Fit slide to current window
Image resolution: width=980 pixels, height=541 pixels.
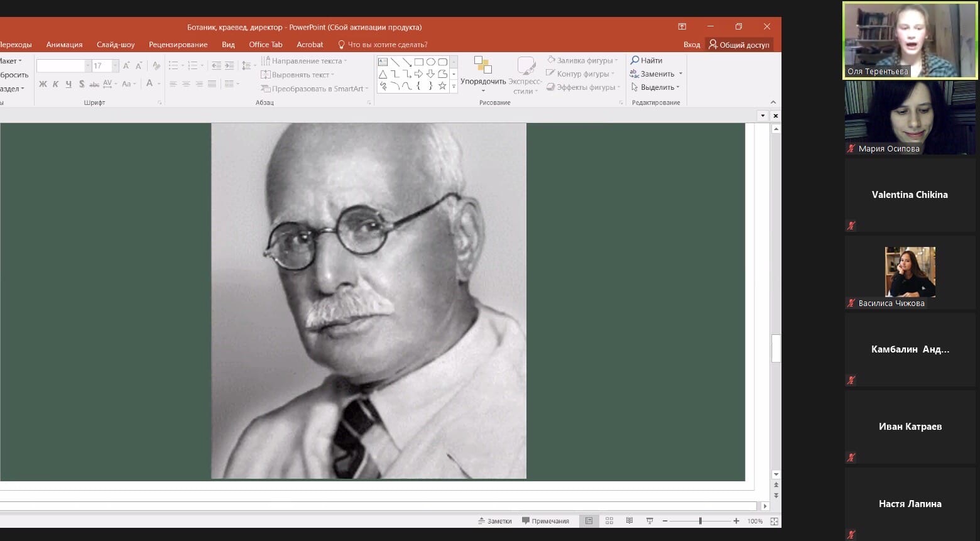774,521
